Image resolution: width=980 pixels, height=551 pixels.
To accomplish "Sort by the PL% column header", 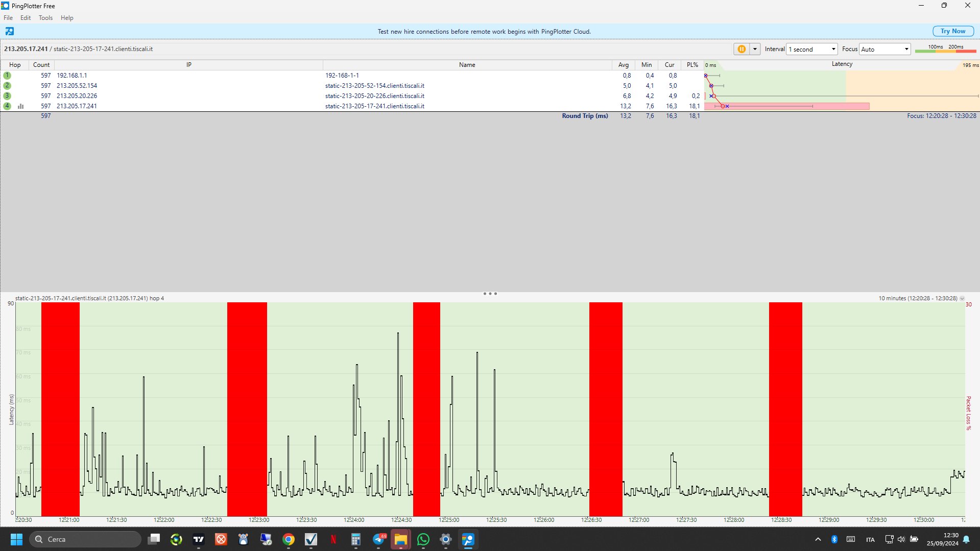I will [692, 65].
